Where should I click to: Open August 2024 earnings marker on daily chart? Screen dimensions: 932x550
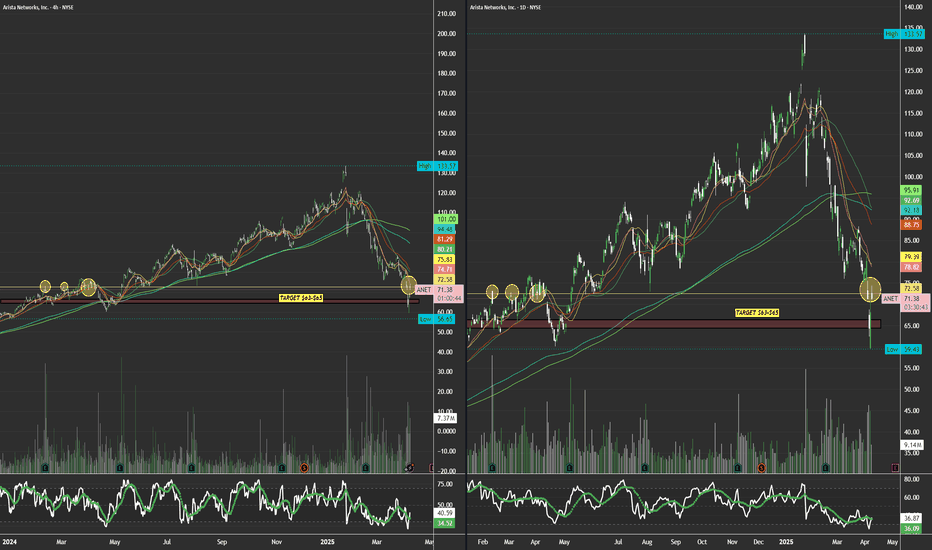(x=644, y=468)
